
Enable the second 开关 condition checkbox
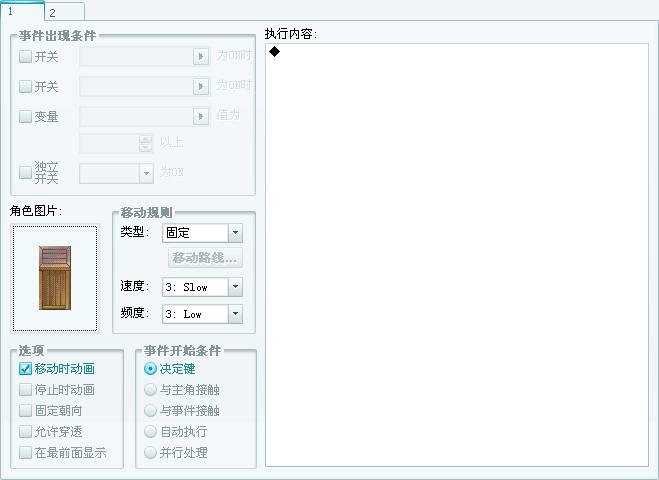(25, 86)
